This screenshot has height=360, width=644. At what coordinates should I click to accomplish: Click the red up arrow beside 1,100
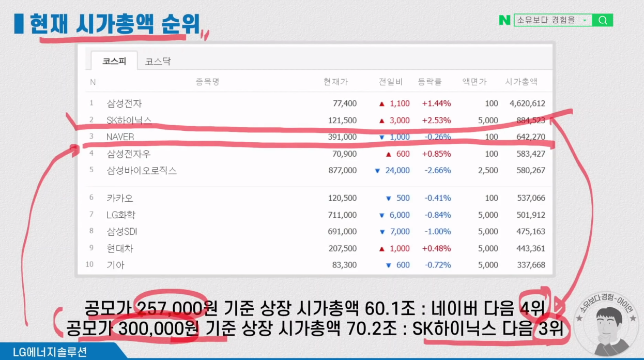(382, 104)
